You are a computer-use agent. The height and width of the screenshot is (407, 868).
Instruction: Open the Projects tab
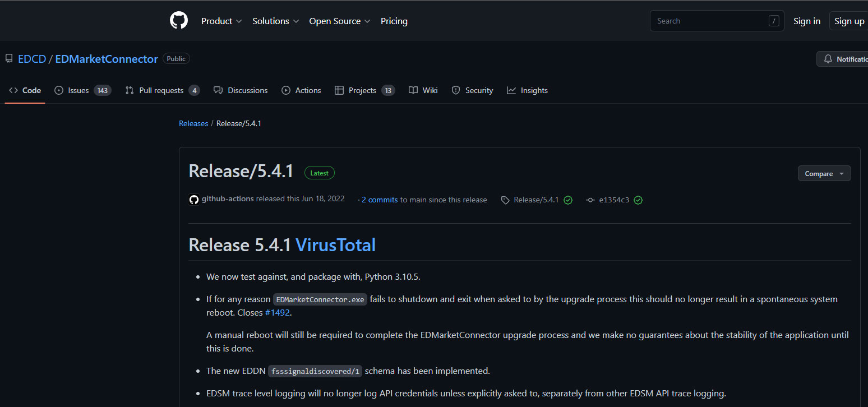pos(364,90)
